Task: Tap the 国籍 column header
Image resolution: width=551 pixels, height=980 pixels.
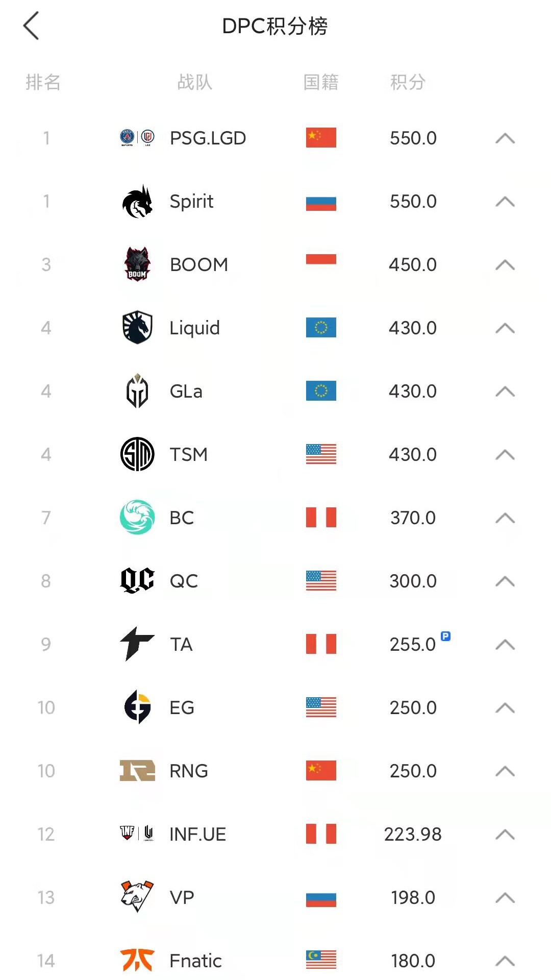Action: pos(321,82)
